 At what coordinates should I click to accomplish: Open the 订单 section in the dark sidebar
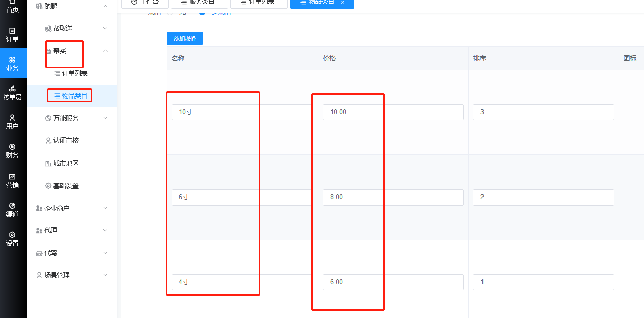pos(12,35)
